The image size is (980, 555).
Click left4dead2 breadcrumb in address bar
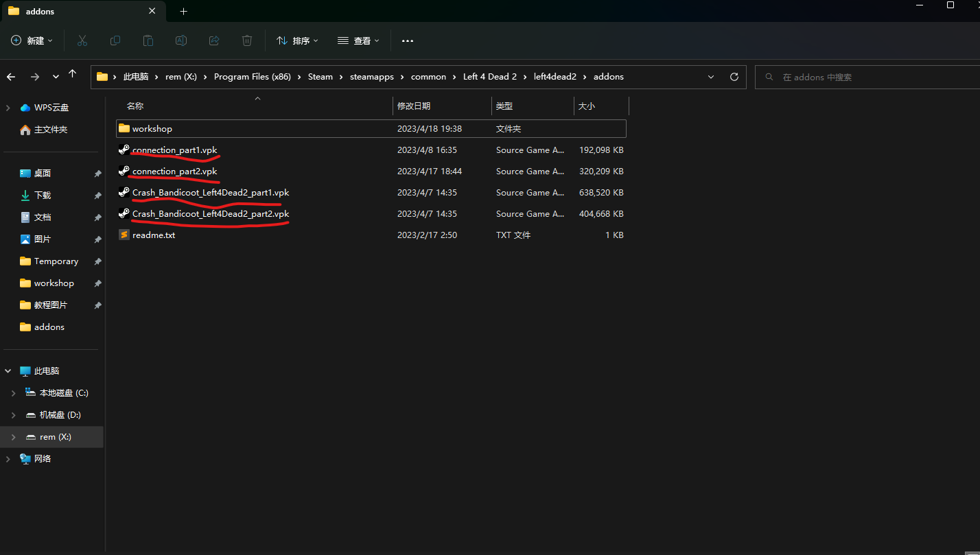pos(556,77)
